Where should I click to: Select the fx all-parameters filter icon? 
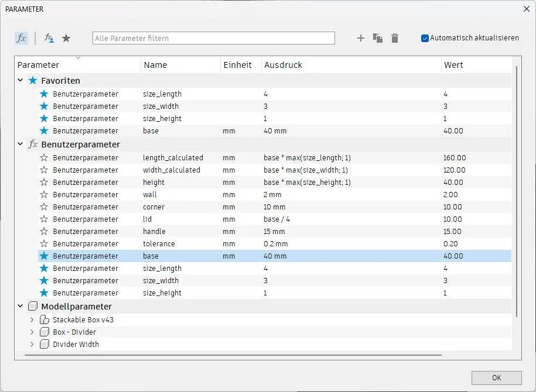[21, 38]
